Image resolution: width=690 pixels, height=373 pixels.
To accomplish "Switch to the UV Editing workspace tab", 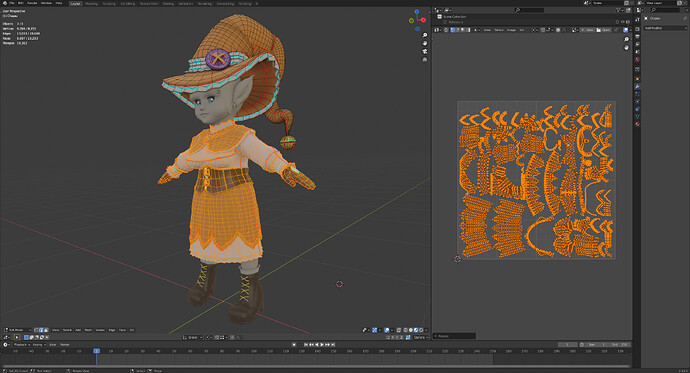I will point(128,4).
